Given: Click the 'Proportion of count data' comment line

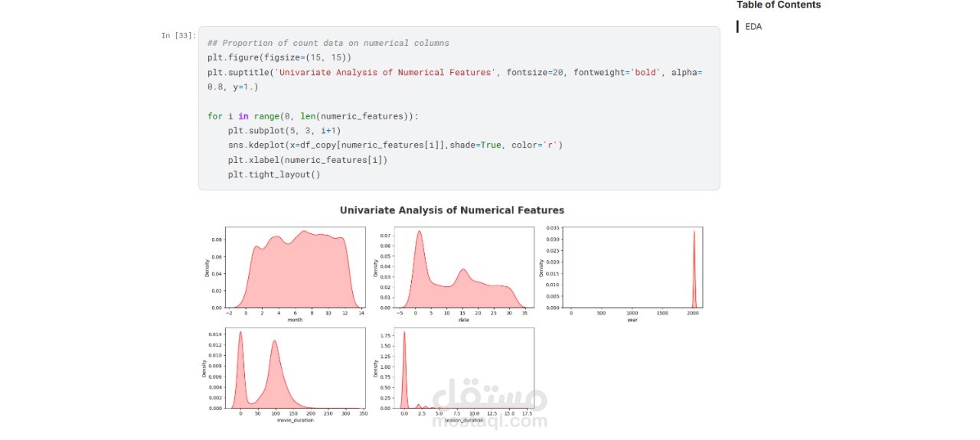Looking at the screenshot, I should point(328,44).
